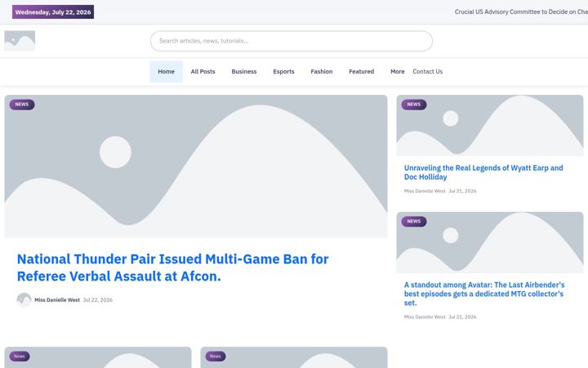
Task: Click author name under the Avatar MTG article
Action: click(425, 317)
